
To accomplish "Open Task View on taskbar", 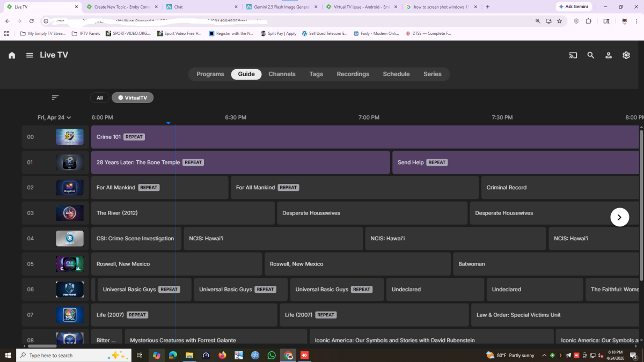I will click(139, 355).
